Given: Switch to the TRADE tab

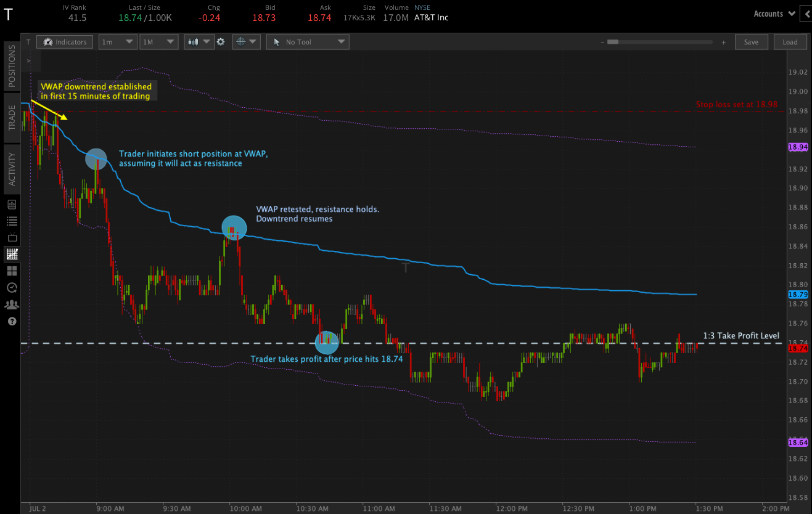Looking at the screenshot, I should 11,119.
